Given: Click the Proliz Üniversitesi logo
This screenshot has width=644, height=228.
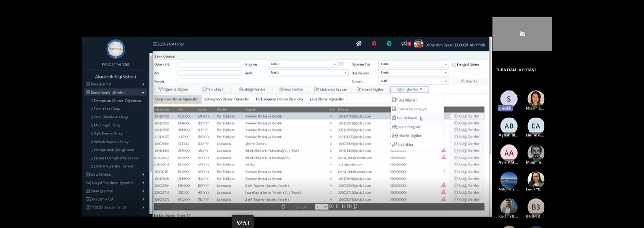Looking at the screenshot, I should 116,49.
